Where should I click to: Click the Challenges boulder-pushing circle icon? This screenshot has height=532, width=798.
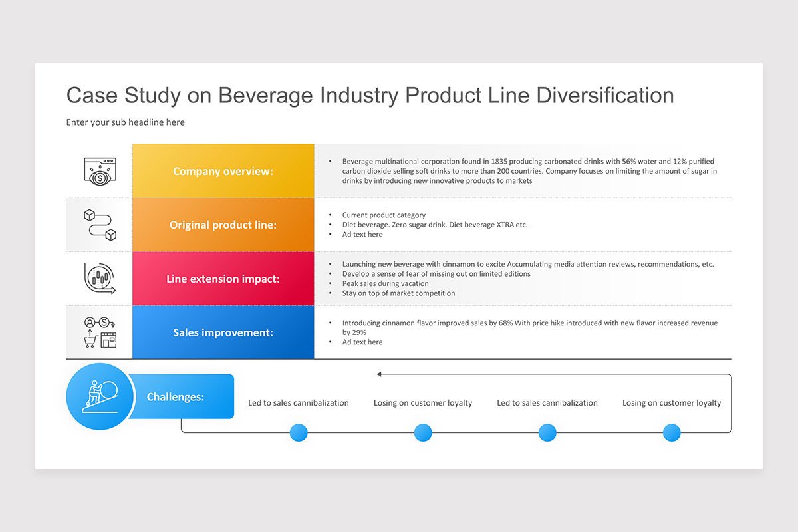tap(100, 396)
